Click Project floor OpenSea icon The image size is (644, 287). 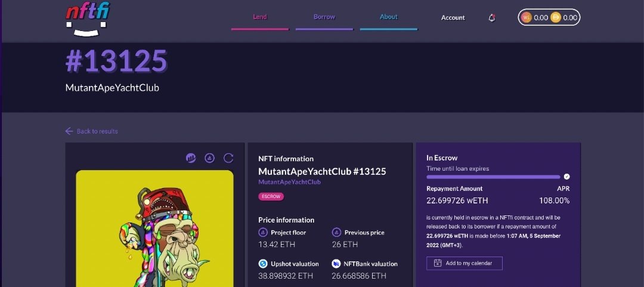coord(263,232)
